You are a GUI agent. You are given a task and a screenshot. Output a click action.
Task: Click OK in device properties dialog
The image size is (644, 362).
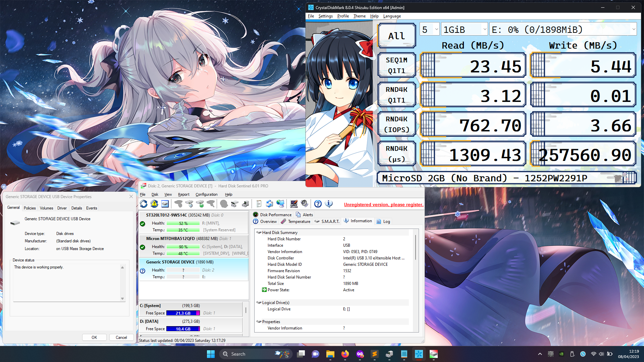point(94,338)
